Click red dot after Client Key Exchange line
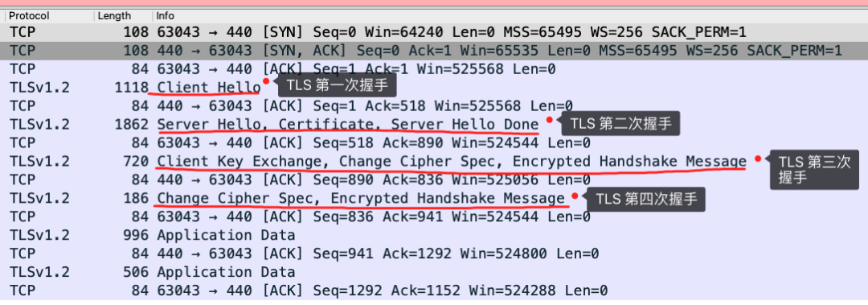868x305 pixels. click(x=757, y=158)
